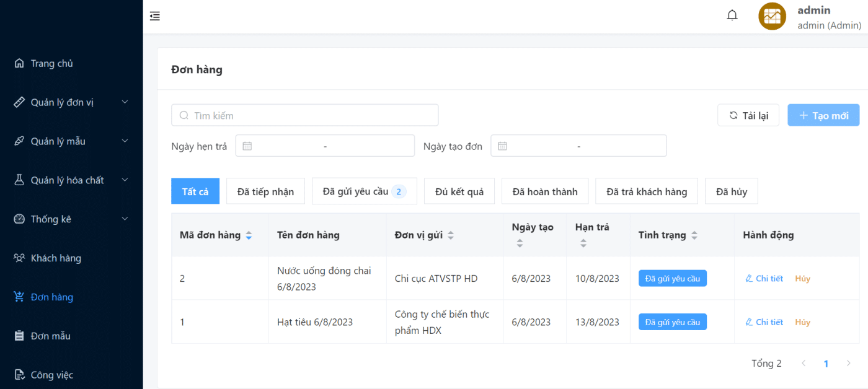Click the Tải lại reload button
Screen dimensions: 868x389
click(748, 115)
